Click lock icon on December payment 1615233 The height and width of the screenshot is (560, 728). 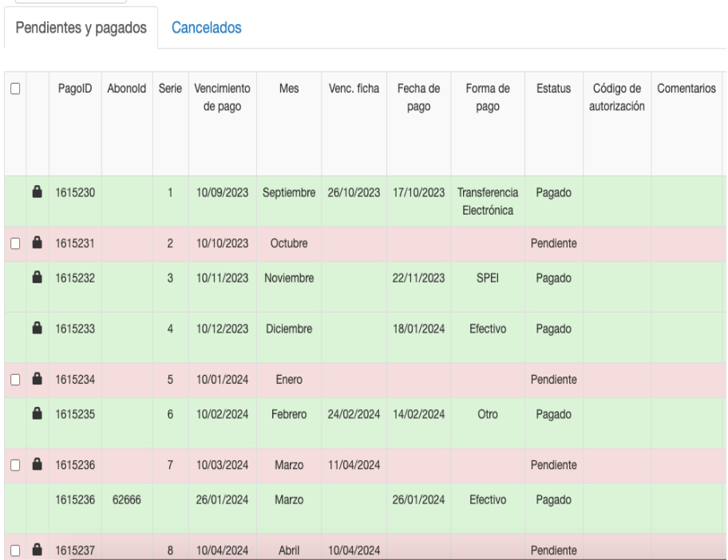(x=37, y=327)
